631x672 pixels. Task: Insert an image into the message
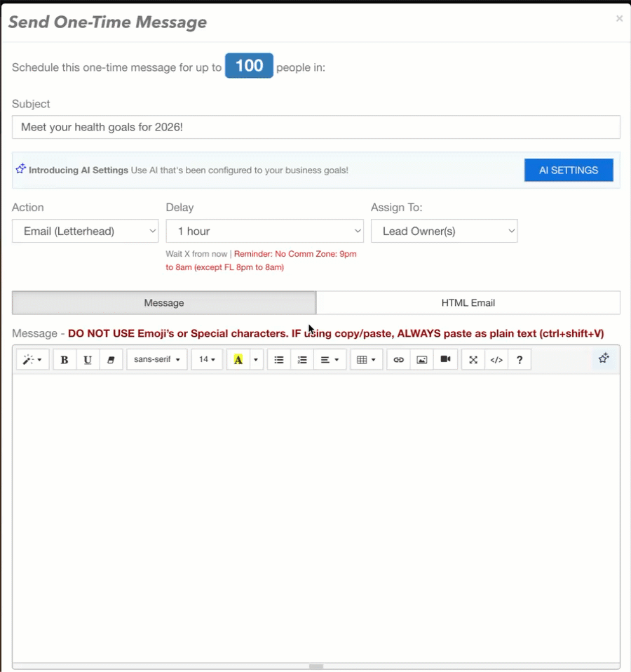[x=421, y=359]
